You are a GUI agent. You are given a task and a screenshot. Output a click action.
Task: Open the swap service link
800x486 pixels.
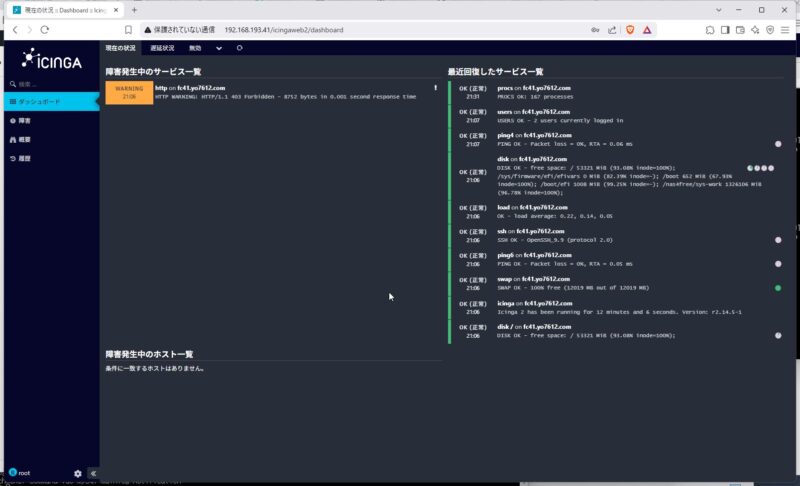pos(505,279)
